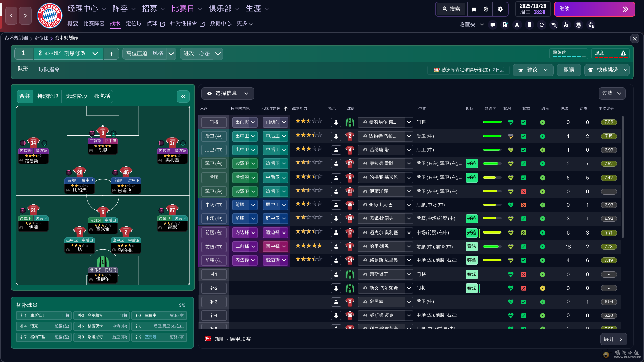Toggle status checkbox for 康斯坦丁 substitute
Image resolution: width=644 pixels, height=362 pixels.
point(523,274)
